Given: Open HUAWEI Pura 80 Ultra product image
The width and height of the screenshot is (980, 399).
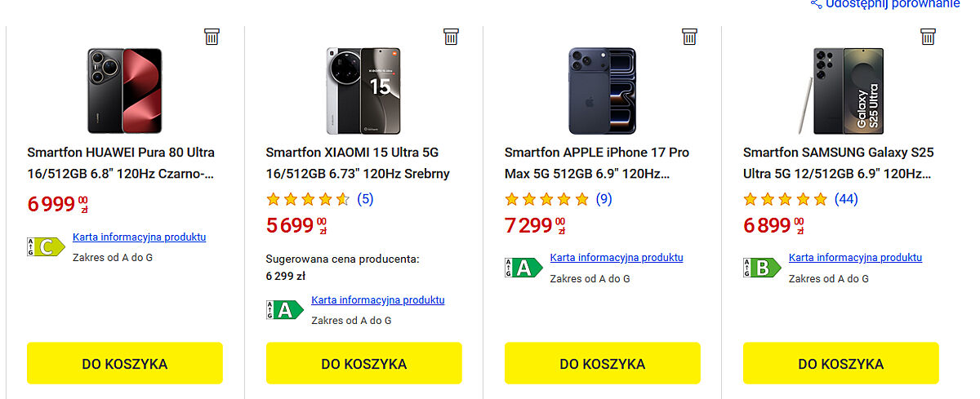Looking at the screenshot, I should coord(125,90).
